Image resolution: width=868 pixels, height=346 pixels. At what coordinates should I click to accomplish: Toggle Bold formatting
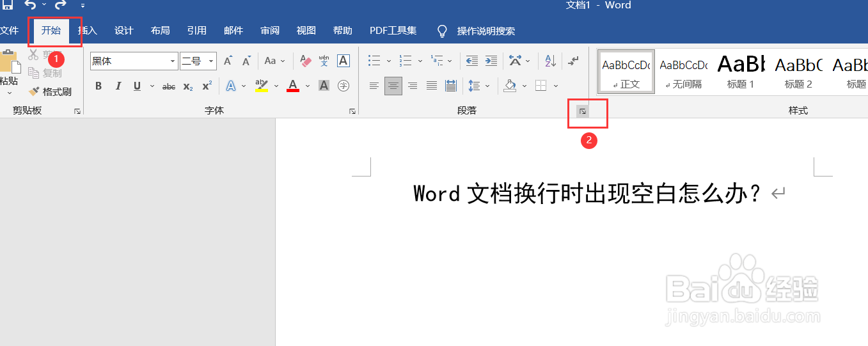coord(99,86)
